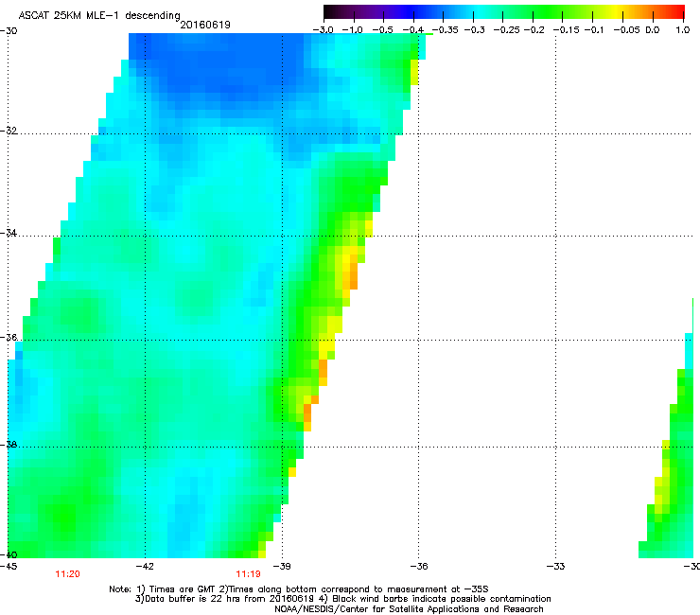Click the latitude axis label -36
This screenshot has width=700, height=615.
point(9,337)
